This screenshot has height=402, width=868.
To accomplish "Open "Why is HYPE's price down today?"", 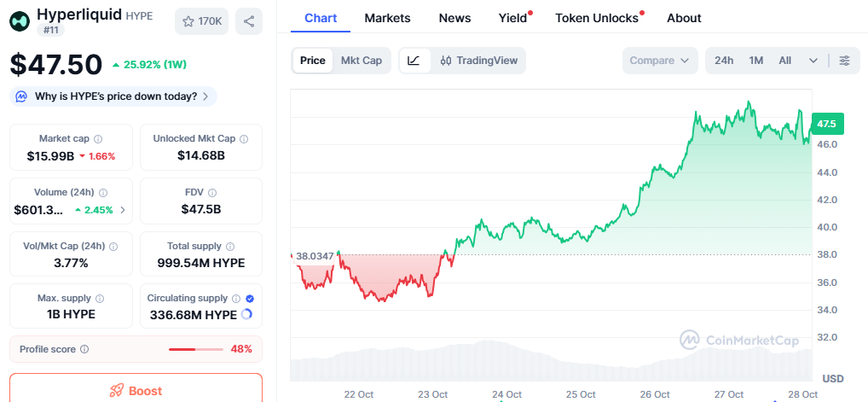I will [x=113, y=96].
